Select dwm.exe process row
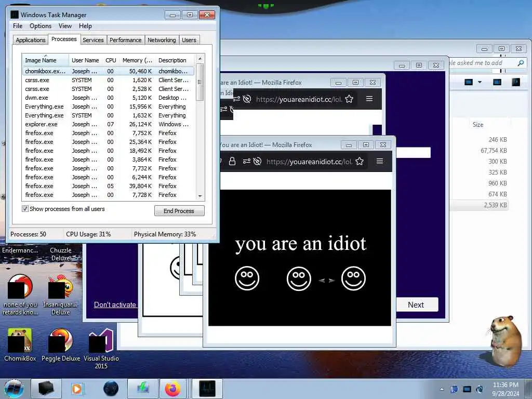 point(108,98)
